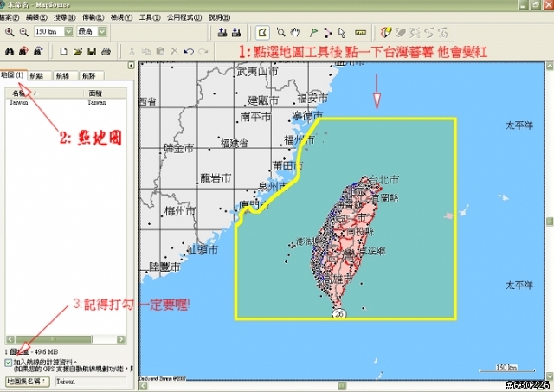Select the Waypoint flag tool
Viewport: 554px width, 392px height.
tap(313, 33)
